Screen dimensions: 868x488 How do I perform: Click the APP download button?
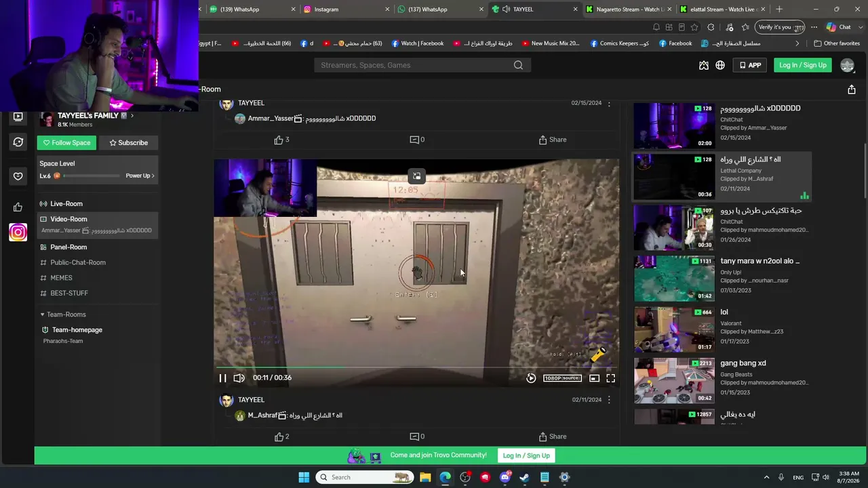pyautogui.click(x=750, y=65)
